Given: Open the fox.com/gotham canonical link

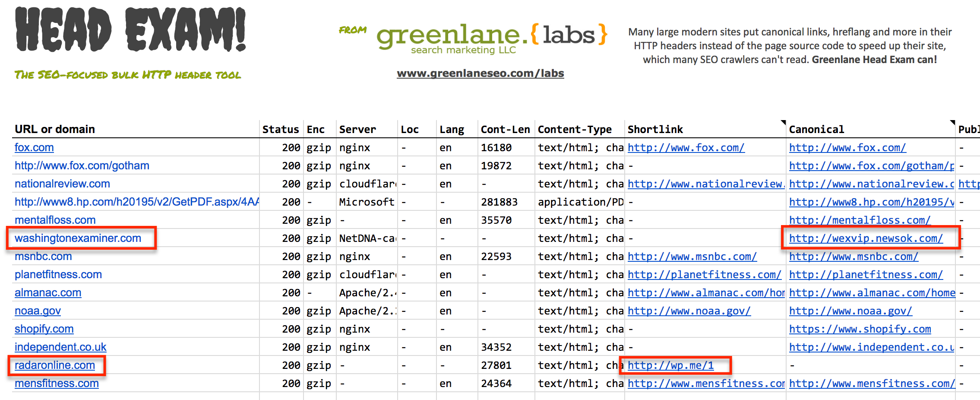Looking at the screenshot, I should point(872,166).
